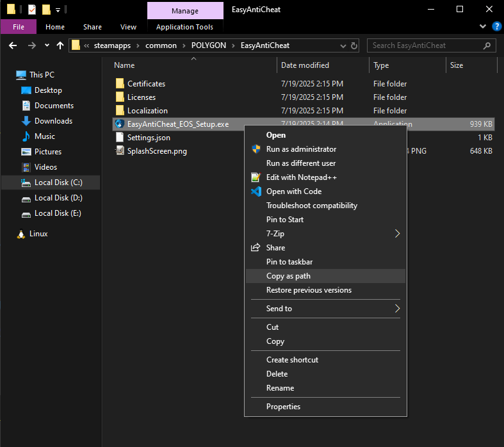Viewport: 504px width, 447px height.
Task: Expand the 7-Zip submenu
Action: 397,234
